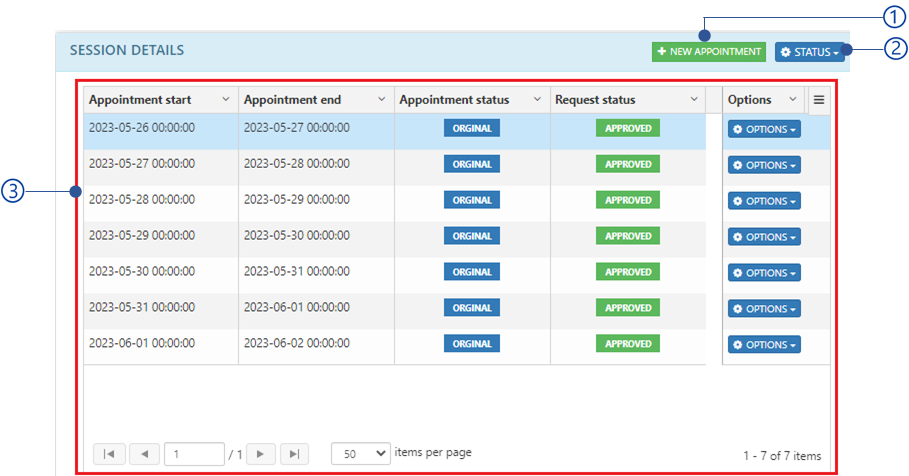This screenshot has width=909, height=476.
Task: Expand the Appointment end column filter chevron
Action: click(x=381, y=99)
